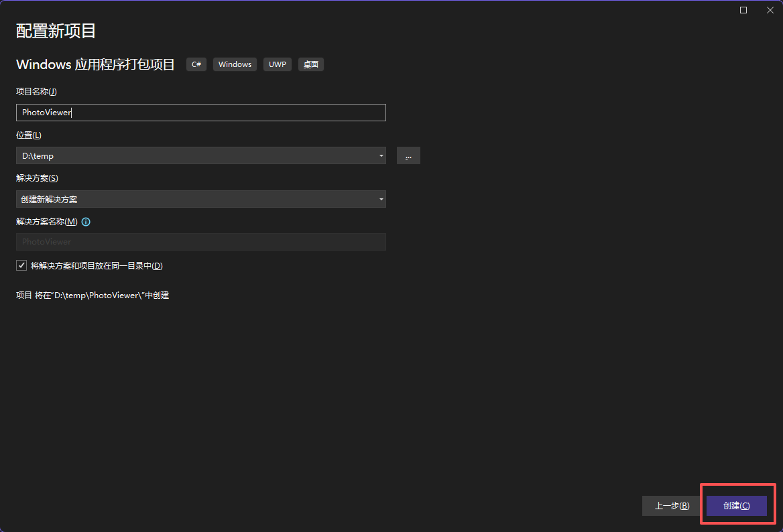Uncheck place solution and project in same directory
This screenshot has width=783, height=532.
pos(21,265)
